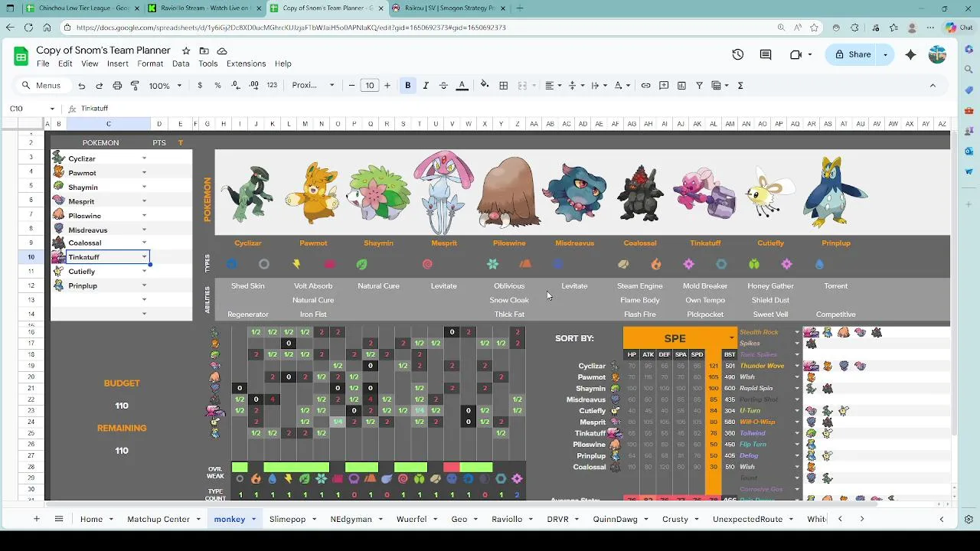Click the Menus search box

pyautogui.click(x=42, y=86)
